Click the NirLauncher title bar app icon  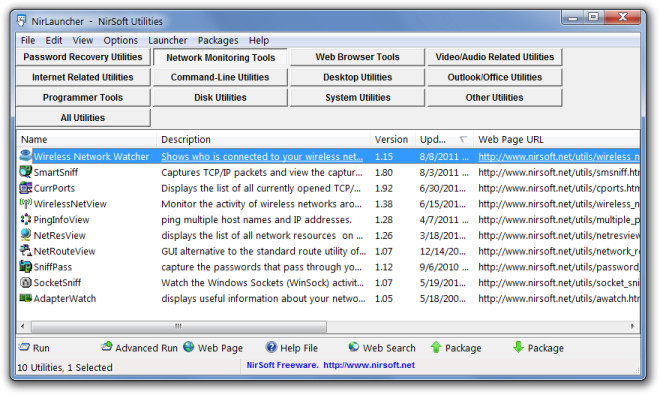21,21
